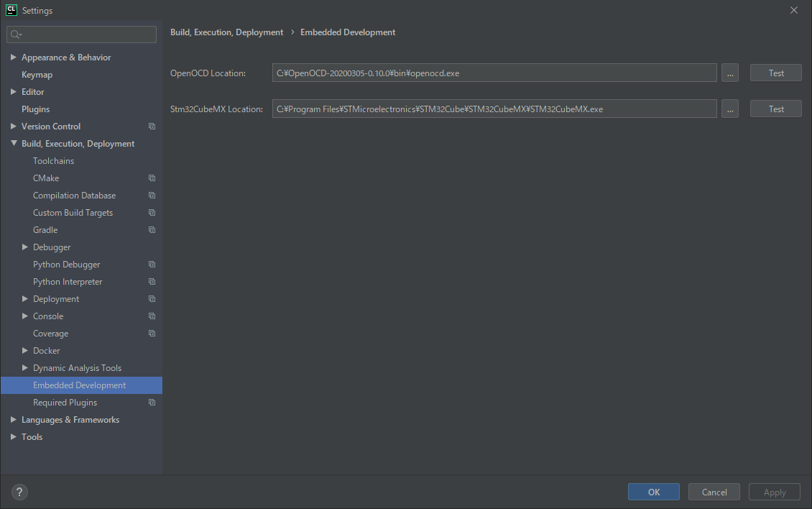This screenshot has width=812, height=509.
Task: Cancel the Settings dialog
Action: pyautogui.click(x=714, y=492)
